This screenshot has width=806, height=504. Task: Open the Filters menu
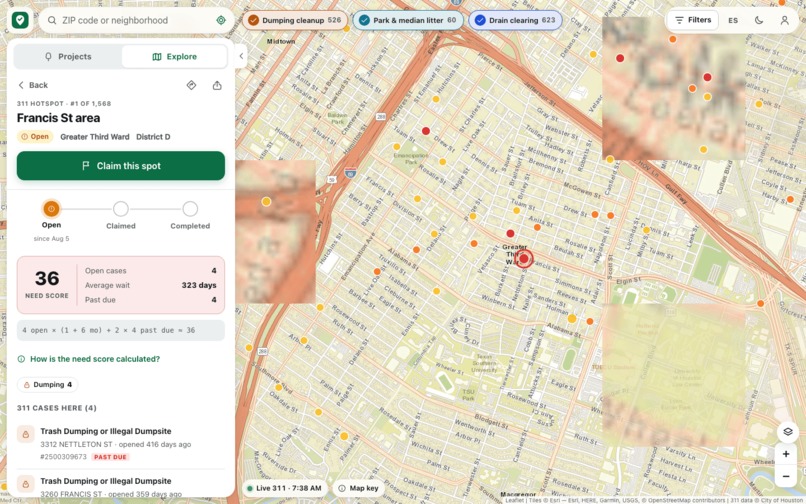click(x=693, y=20)
